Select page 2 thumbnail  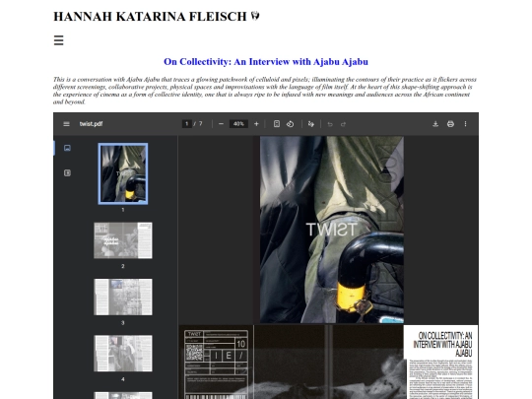tap(123, 240)
